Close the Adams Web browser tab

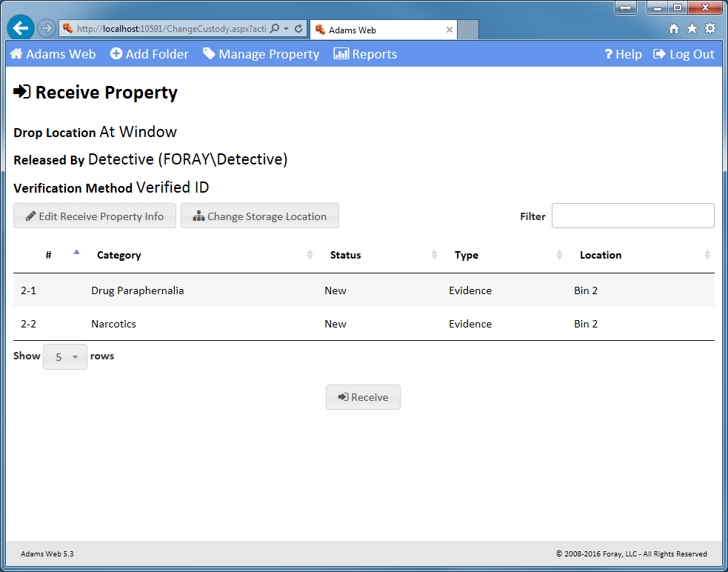pyautogui.click(x=449, y=30)
